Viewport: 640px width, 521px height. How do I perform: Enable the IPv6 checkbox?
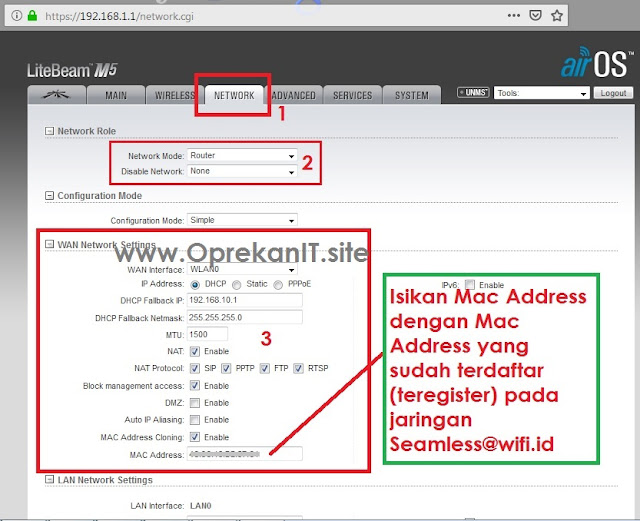(x=470, y=284)
